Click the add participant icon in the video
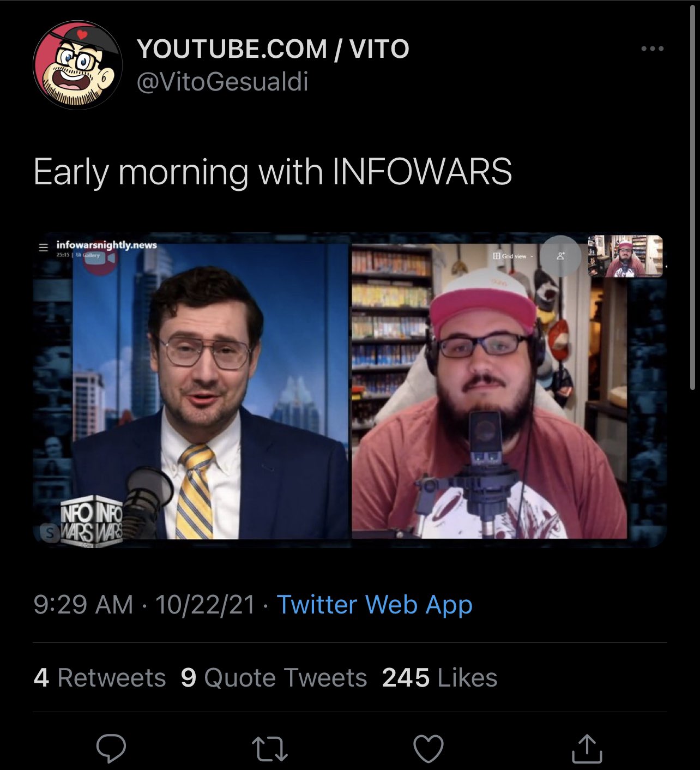700x770 pixels. (560, 256)
